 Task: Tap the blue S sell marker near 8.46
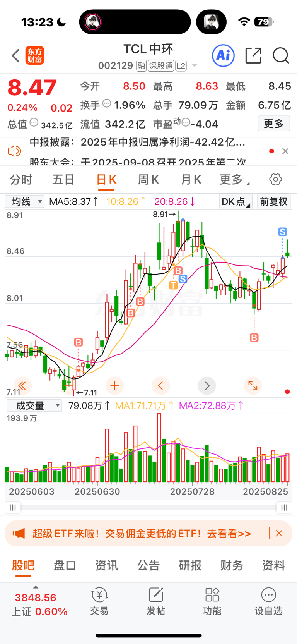coord(282,232)
